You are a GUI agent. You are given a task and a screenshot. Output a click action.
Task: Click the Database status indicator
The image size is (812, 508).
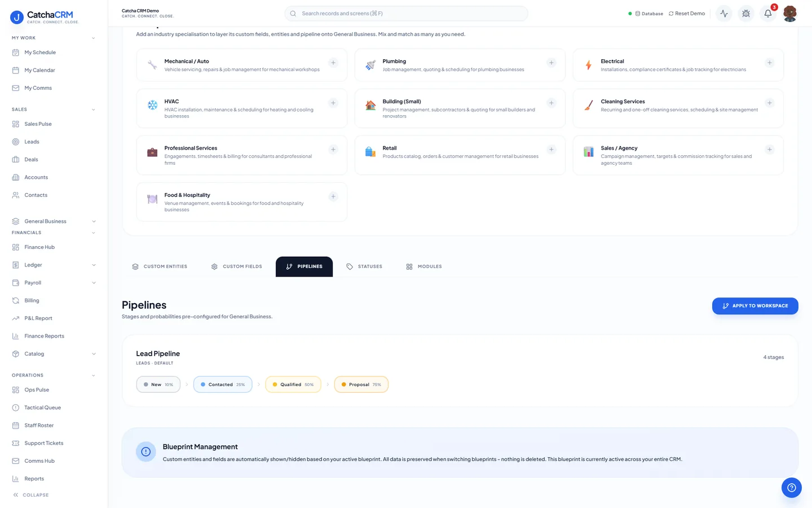(x=646, y=14)
